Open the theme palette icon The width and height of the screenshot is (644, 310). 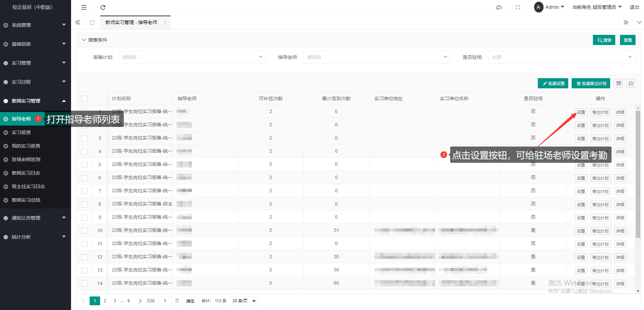499,7
